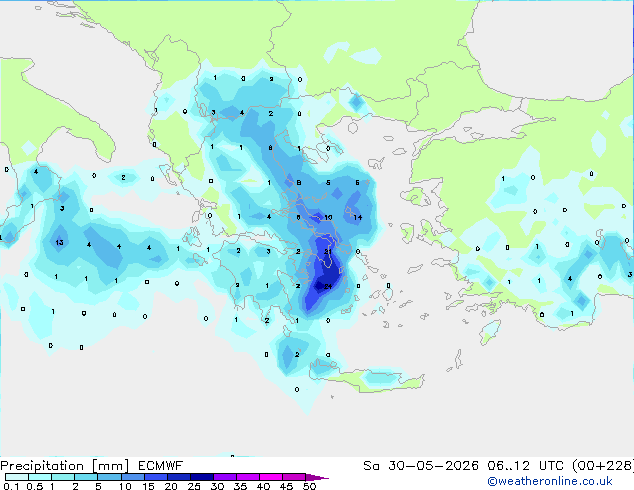This screenshot has width=634, height=490.
Task: Click the 'ECMWF' model label
Action: point(161,466)
